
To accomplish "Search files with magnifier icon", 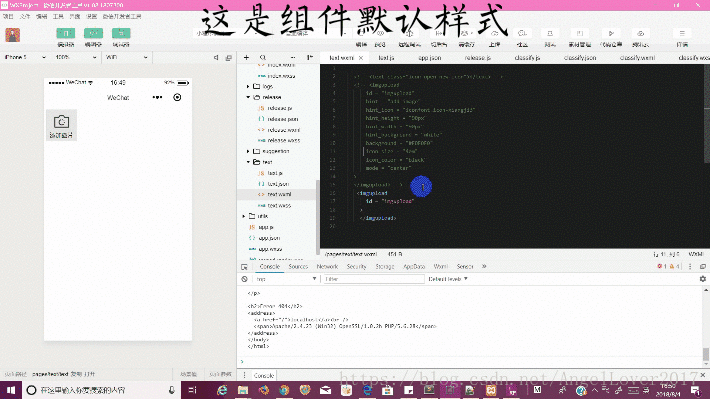I will point(263,58).
